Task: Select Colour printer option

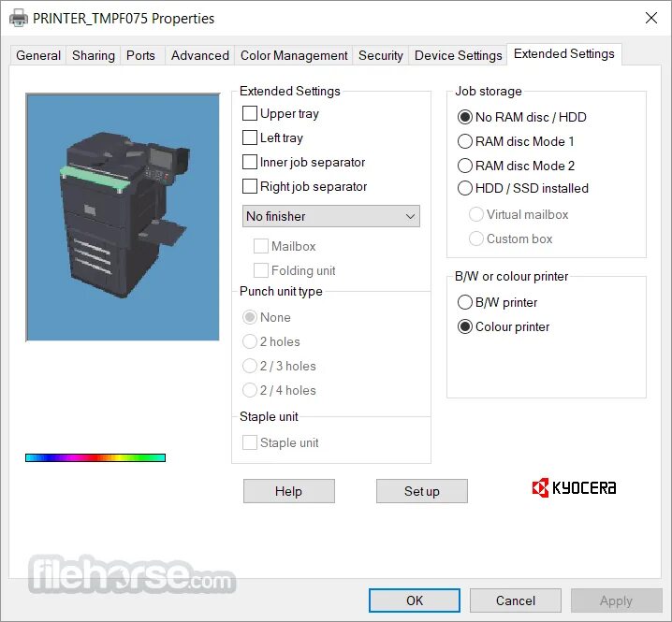Action: 465,326
